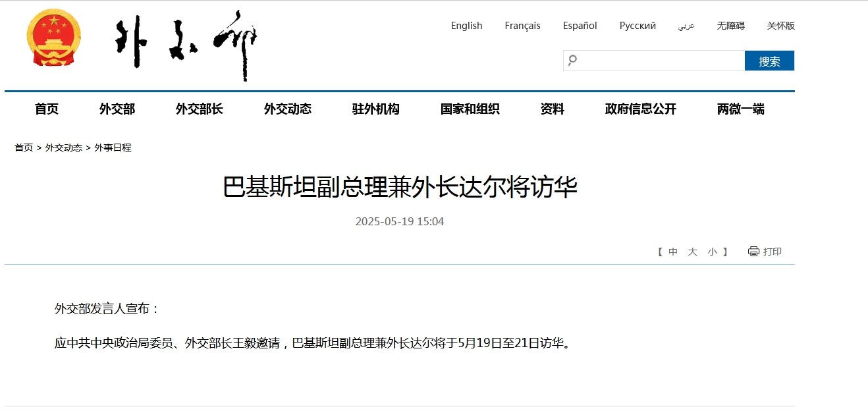The width and height of the screenshot is (868, 411).
Task: Enable 无障碍 accessibility mode
Action: point(730,26)
